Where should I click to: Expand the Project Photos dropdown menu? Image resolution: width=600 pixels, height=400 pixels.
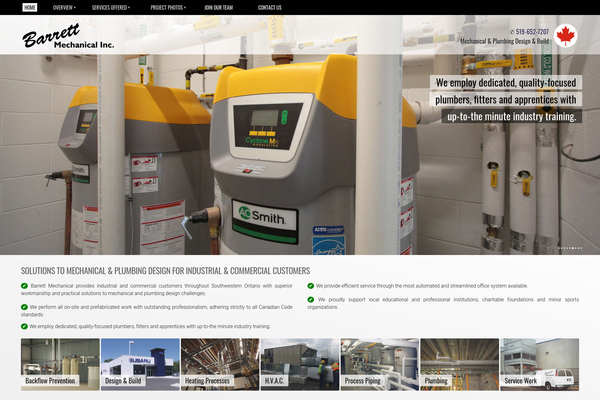point(168,7)
